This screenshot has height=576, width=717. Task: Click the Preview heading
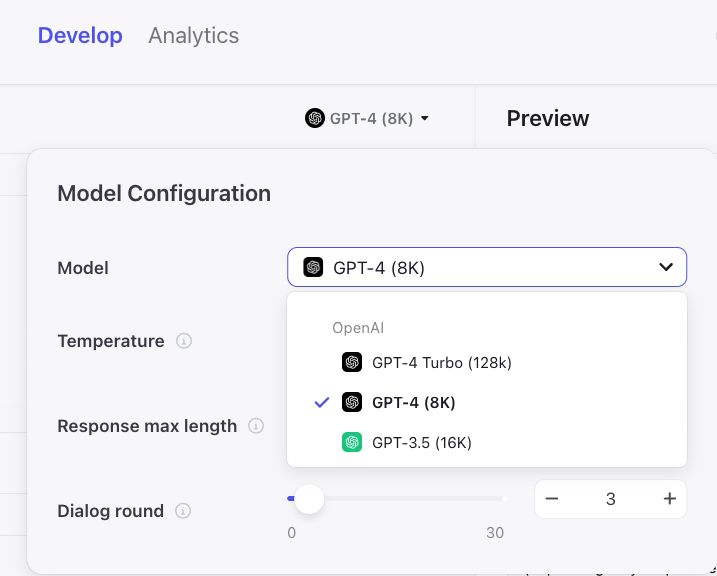point(548,118)
